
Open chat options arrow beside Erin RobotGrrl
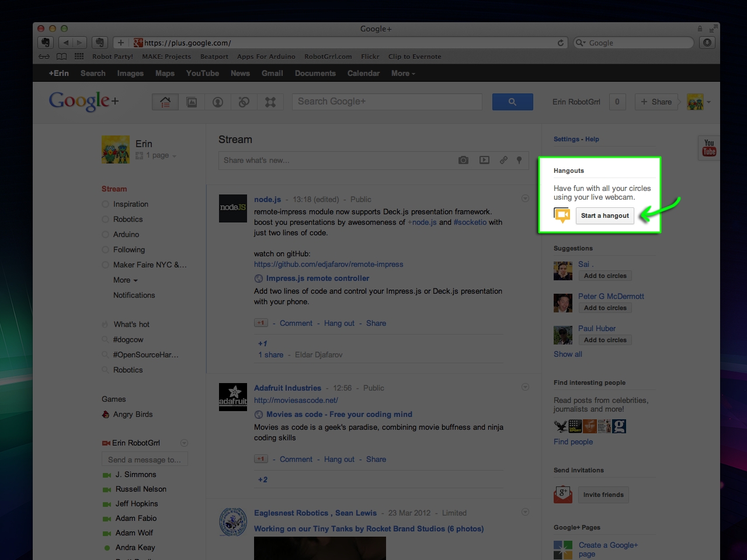[184, 443]
